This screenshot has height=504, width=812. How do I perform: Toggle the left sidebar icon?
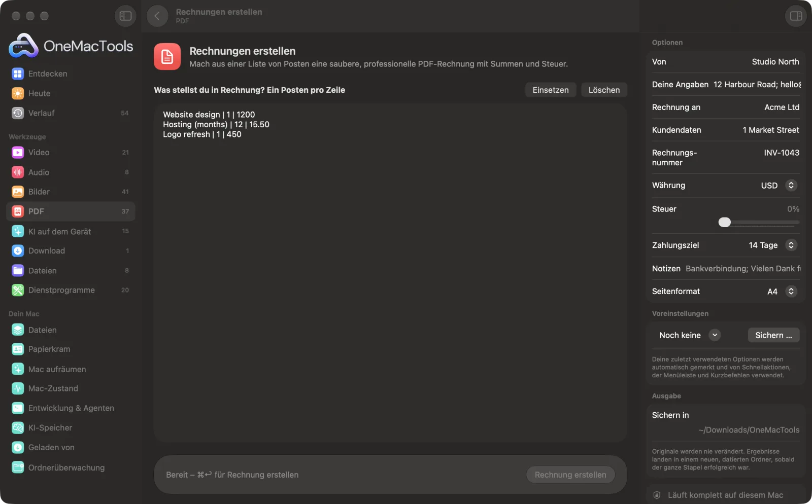point(125,16)
